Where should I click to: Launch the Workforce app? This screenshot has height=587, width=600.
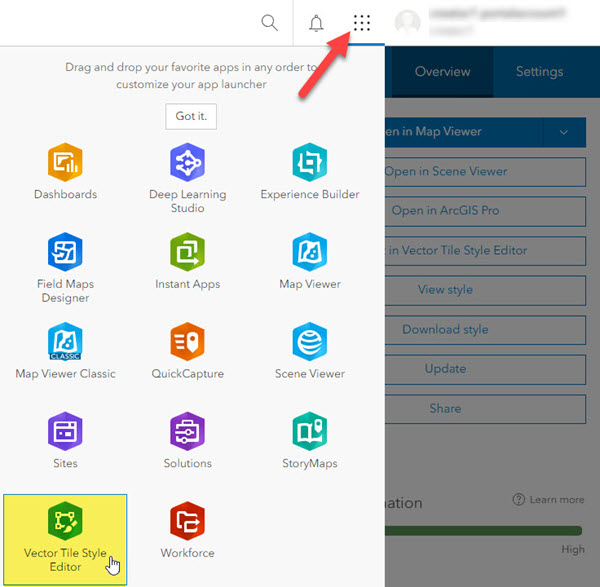(x=188, y=522)
